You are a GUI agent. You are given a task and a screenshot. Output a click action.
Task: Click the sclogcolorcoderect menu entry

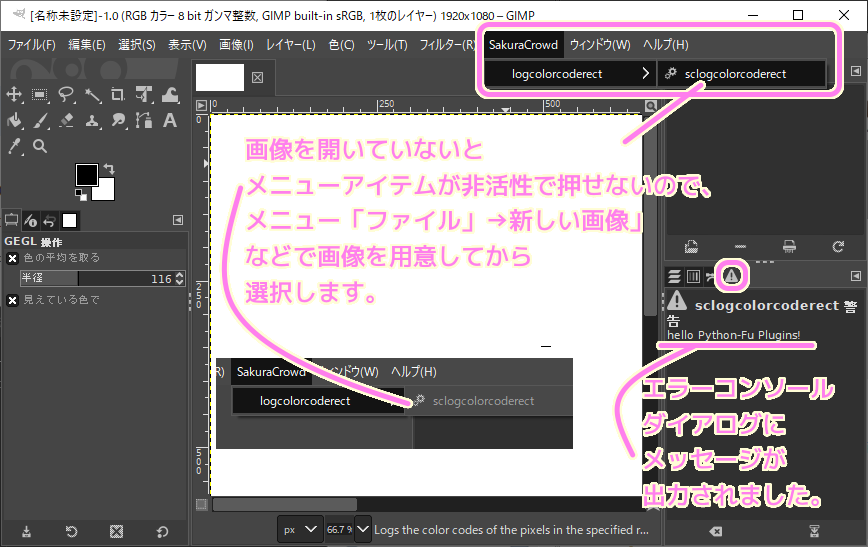[735, 74]
